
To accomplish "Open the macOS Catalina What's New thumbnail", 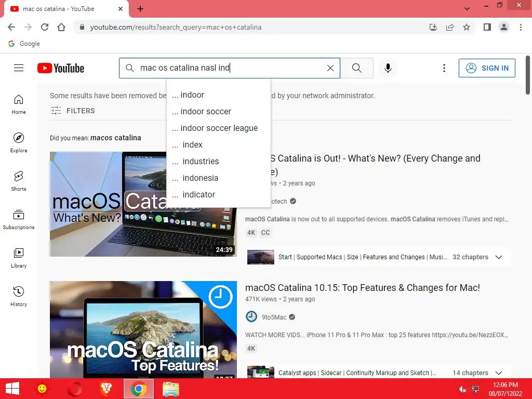I will (x=143, y=204).
